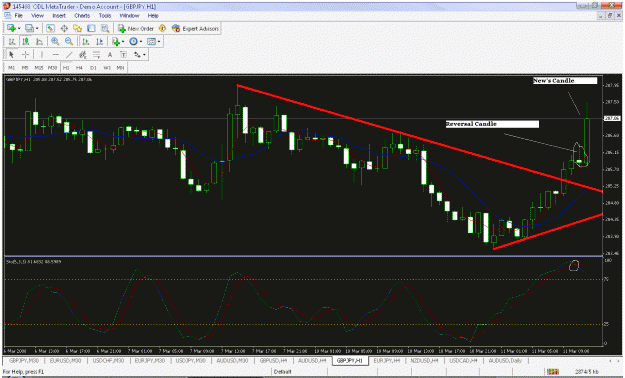The height and width of the screenshot is (378, 625).
Task: Select the Crosshair tool
Action: point(25,55)
